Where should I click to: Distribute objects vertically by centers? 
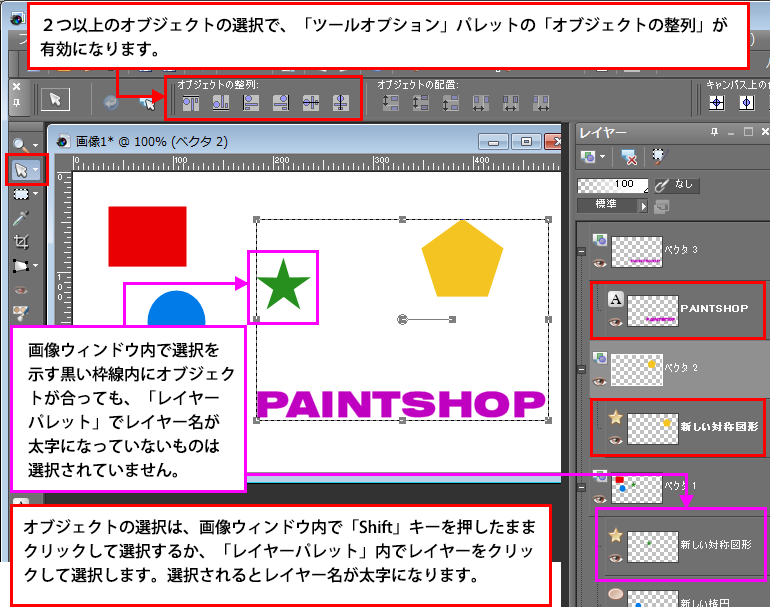[421, 103]
